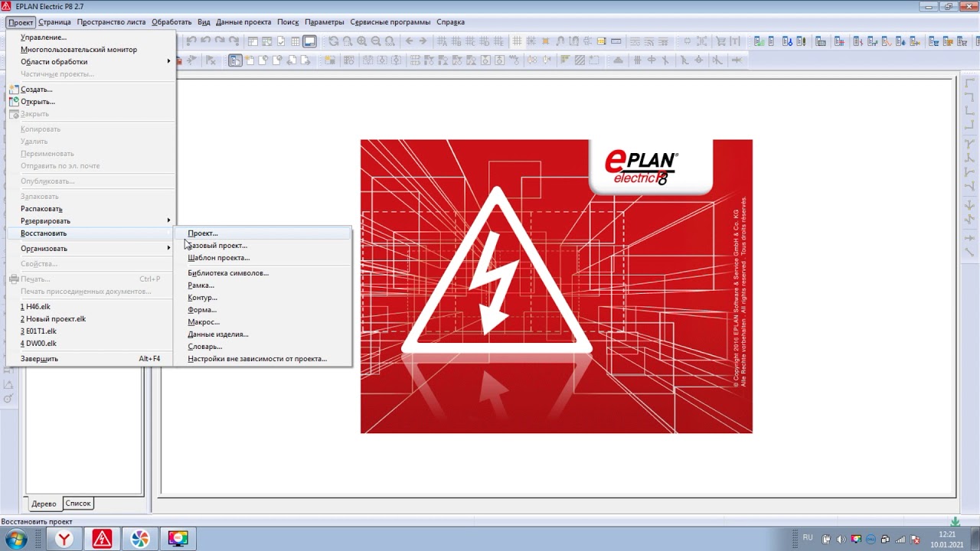This screenshot has height=551, width=980.
Task: Choose Библиотека символов... from the submenu
Action: [x=228, y=273]
